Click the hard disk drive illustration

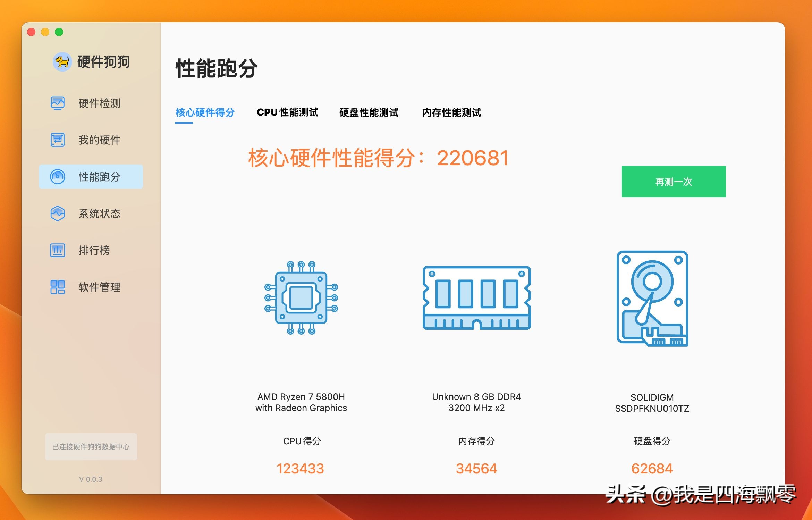coord(652,299)
